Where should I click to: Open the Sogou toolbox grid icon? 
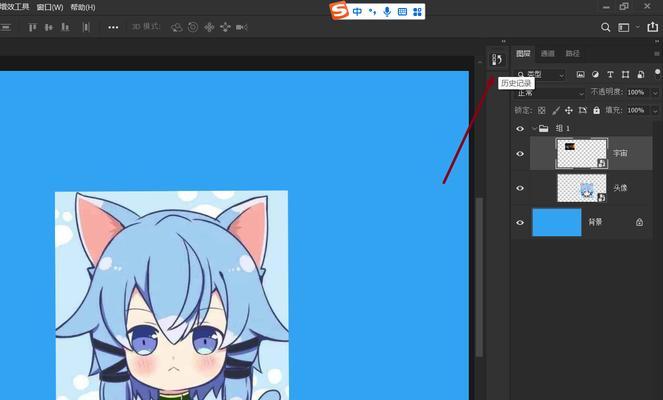coord(417,12)
